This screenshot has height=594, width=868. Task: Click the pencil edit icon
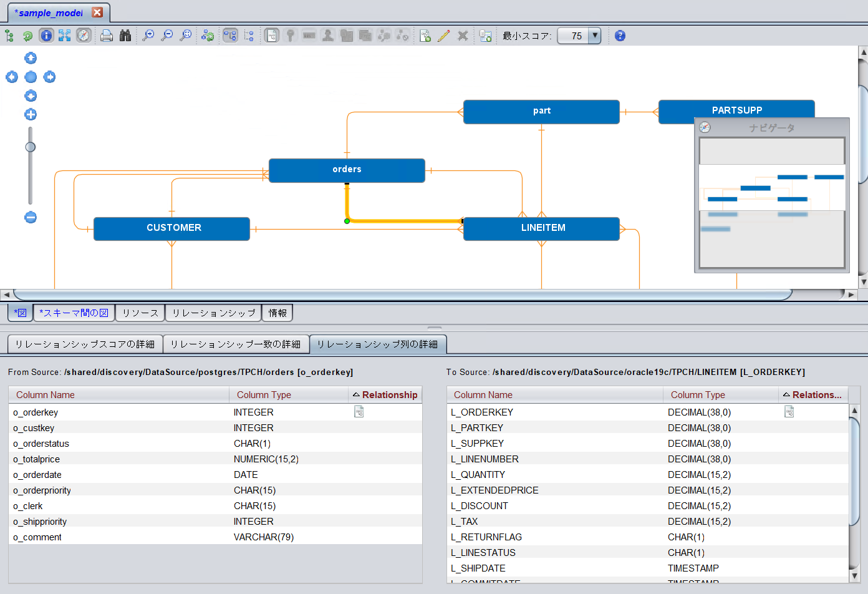pyautogui.click(x=444, y=36)
